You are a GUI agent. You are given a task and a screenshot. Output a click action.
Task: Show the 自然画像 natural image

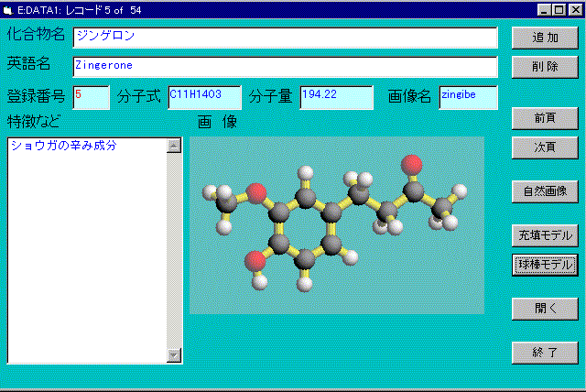pos(545,191)
